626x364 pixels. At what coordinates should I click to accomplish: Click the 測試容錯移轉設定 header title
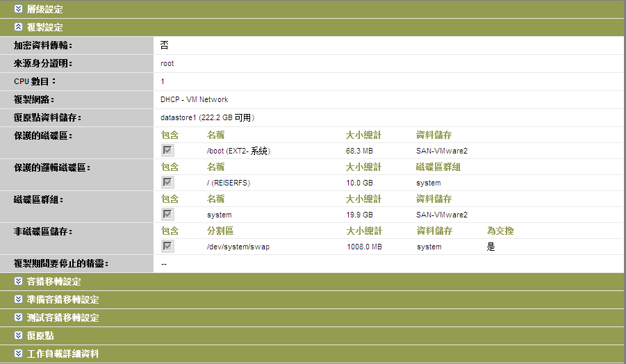pyautogui.click(x=63, y=317)
